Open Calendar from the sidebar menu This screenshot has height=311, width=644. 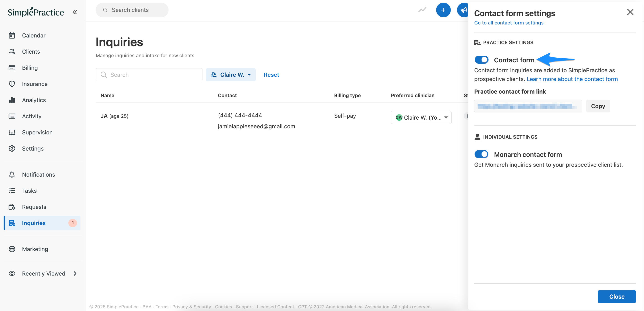pos(33,35)
